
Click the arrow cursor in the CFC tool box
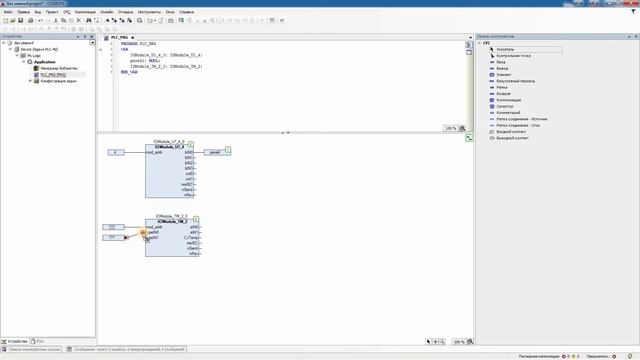pos(428,342)
